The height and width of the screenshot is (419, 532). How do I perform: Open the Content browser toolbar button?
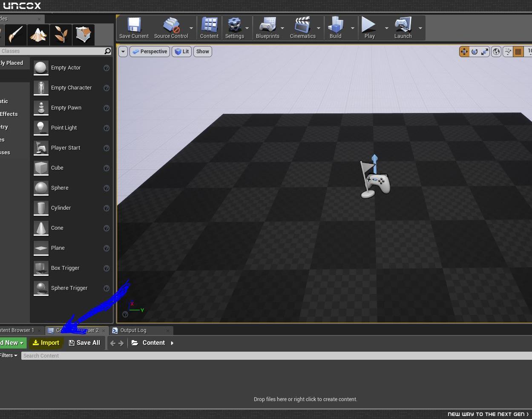209,28
